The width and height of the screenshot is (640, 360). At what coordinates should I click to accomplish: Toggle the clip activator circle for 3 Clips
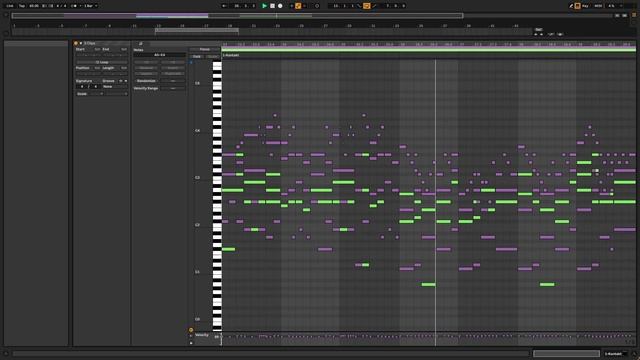(x=76, y=43)
